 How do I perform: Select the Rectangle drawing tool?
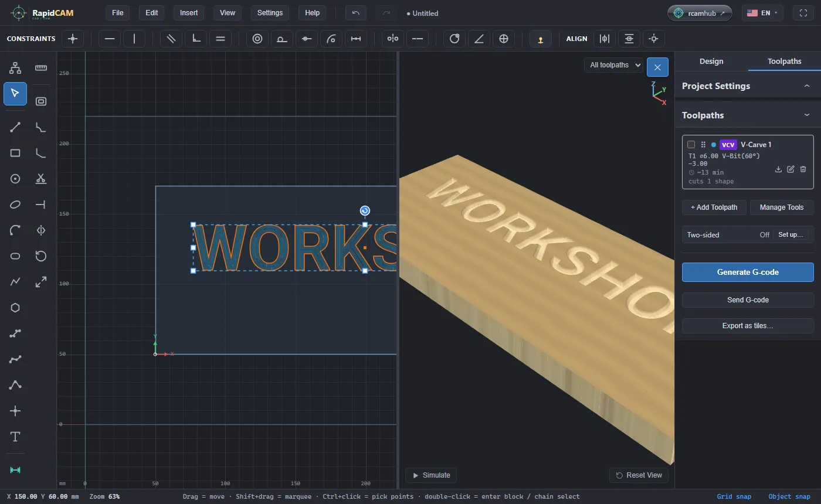(15, 153)
